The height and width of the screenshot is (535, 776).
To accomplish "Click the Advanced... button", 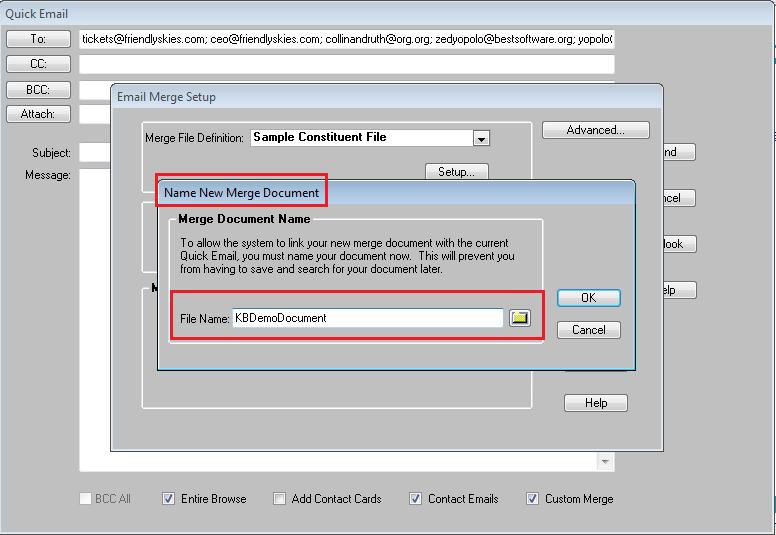I will 595,130.
